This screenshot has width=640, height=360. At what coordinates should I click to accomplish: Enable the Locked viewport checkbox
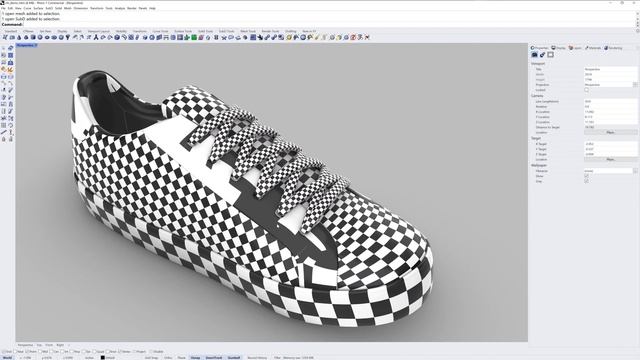(x=587, y=90)
